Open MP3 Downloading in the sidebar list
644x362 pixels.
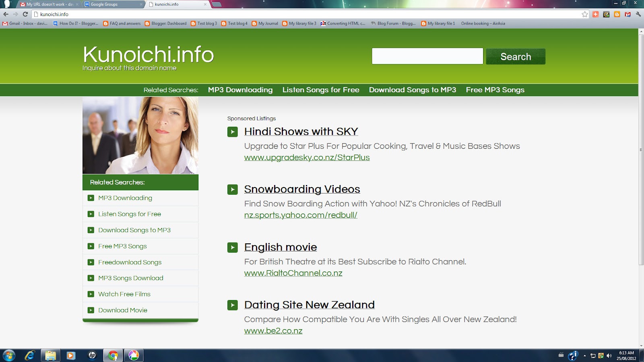(x=125, y=198)
